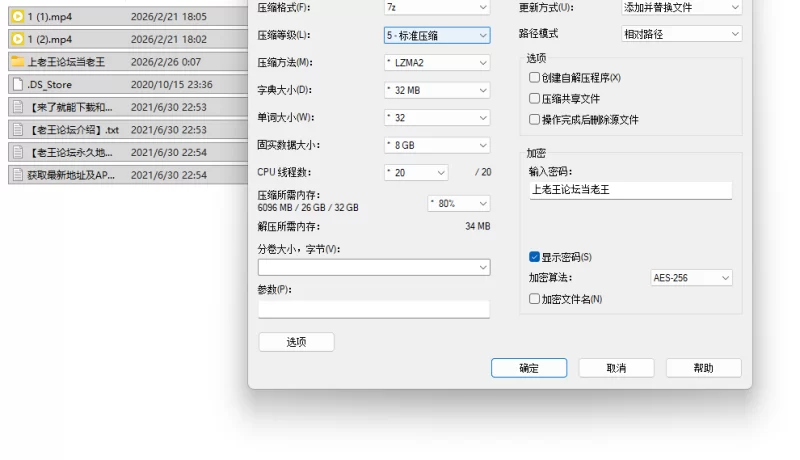Open the 加密算法 AES-256 dropdown
Screen dimensions: 800x460
[691, 278]
